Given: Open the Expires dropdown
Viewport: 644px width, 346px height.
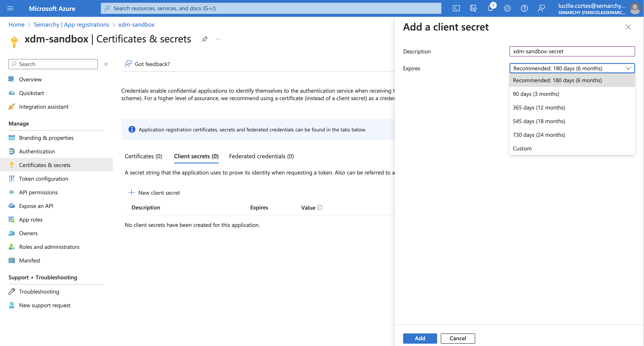Looking at the screenshot, I should (x=572, y=68).
